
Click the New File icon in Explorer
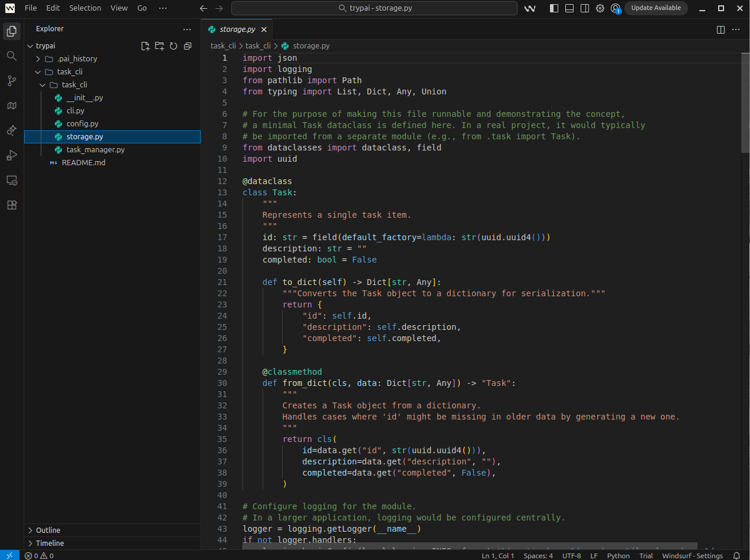(x=145, y=46)
